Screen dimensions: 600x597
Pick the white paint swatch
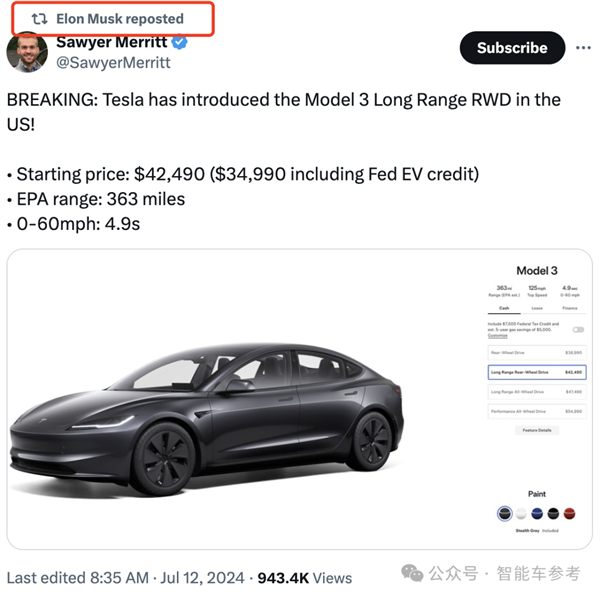click(521, 513)
